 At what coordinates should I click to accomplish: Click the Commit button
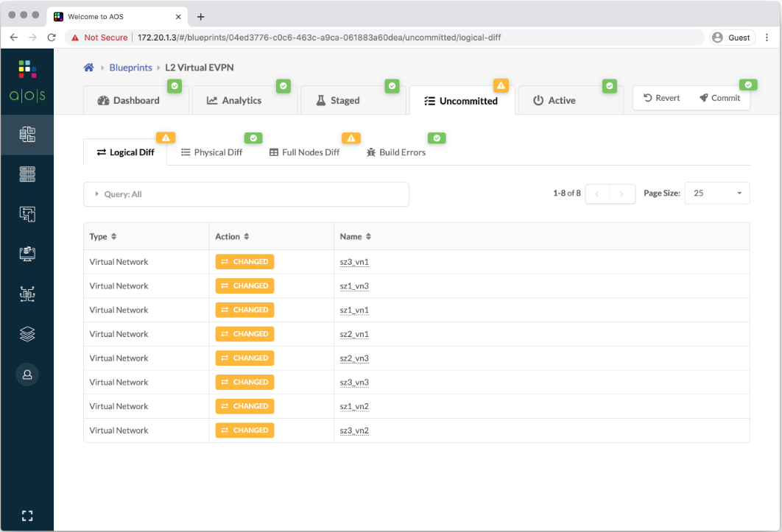(720, 97)
